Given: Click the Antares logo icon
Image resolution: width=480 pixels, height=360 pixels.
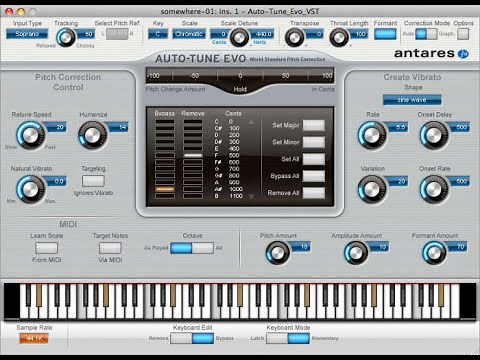Looking at the screenshot, I should 463,54.
